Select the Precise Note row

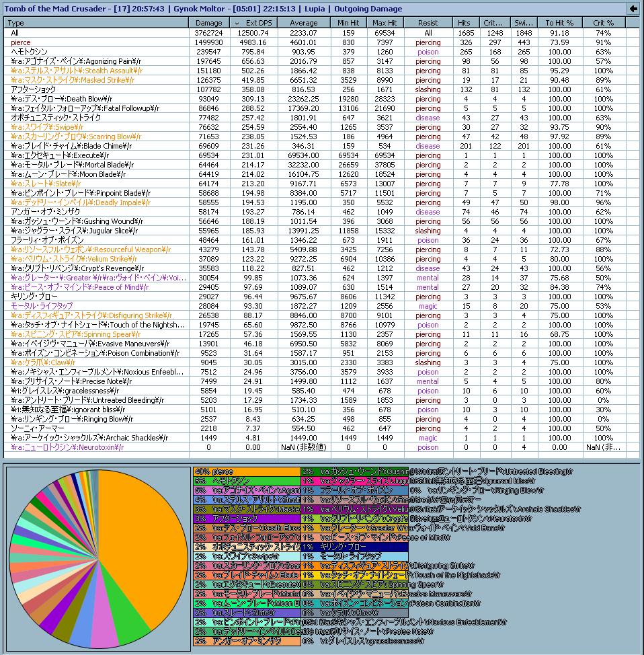[x=321, y=381]
